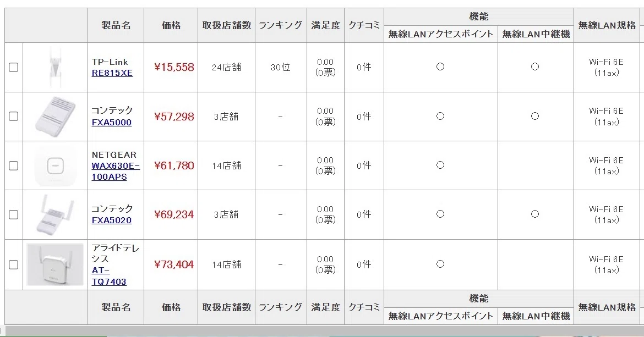The width and height of the screenshot is (644, 337).
Task: Open the RE815XE product link
Action: point(112,73)
